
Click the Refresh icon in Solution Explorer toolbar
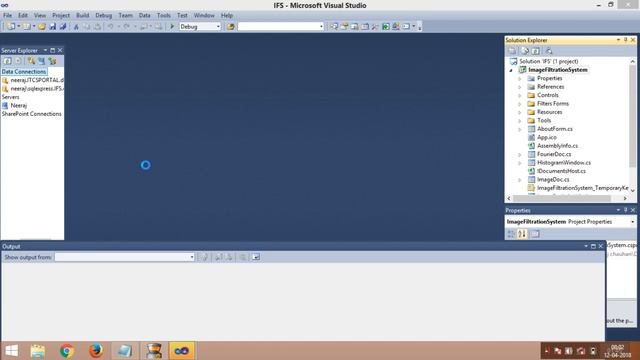[x=536, y=51]
